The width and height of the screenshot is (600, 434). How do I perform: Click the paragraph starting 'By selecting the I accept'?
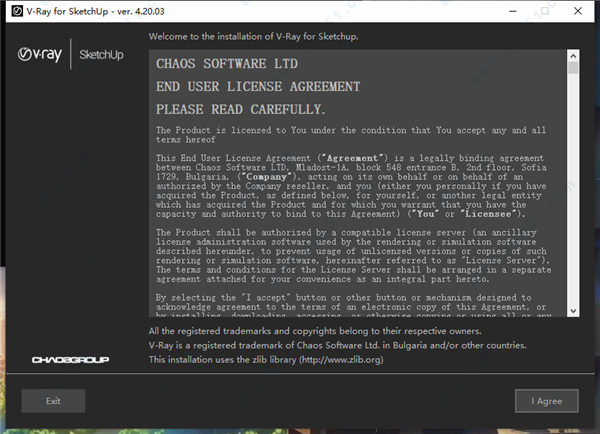click(350, 304)
